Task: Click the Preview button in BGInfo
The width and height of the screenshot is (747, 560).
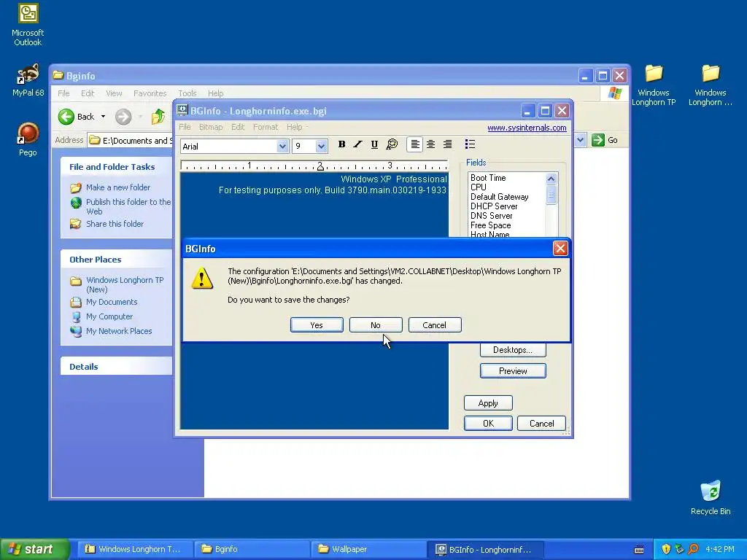Action: click(513, 371)
